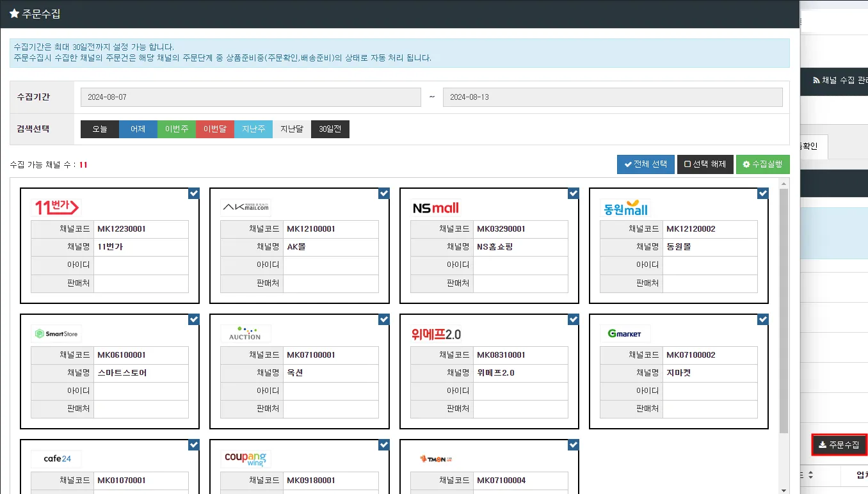Click 주문수집 button in the background page
This screenshot has height=494, width=868.
click(839, 445)
